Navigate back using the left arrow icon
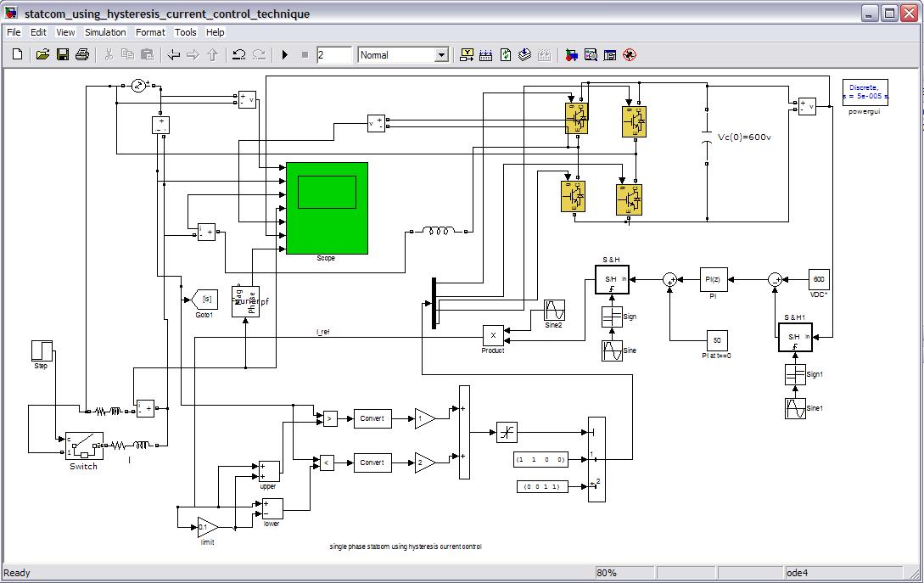924x583 pixels. [x=174, y=55]
